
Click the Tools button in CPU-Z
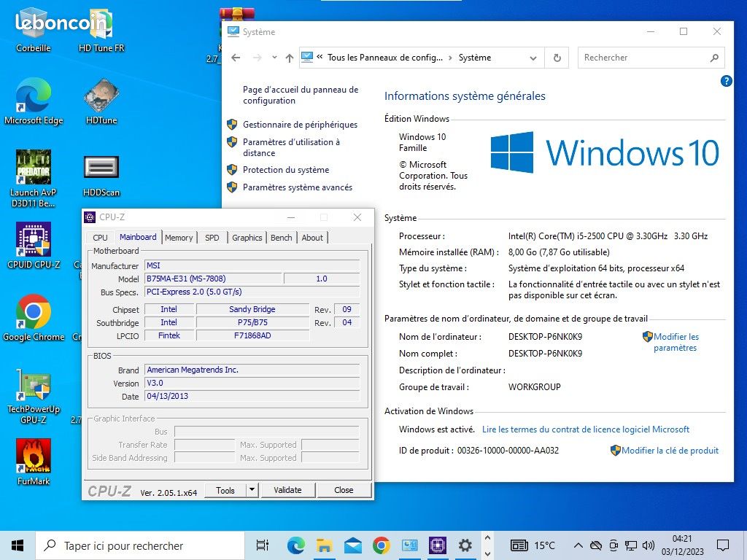tap(225, 490)
